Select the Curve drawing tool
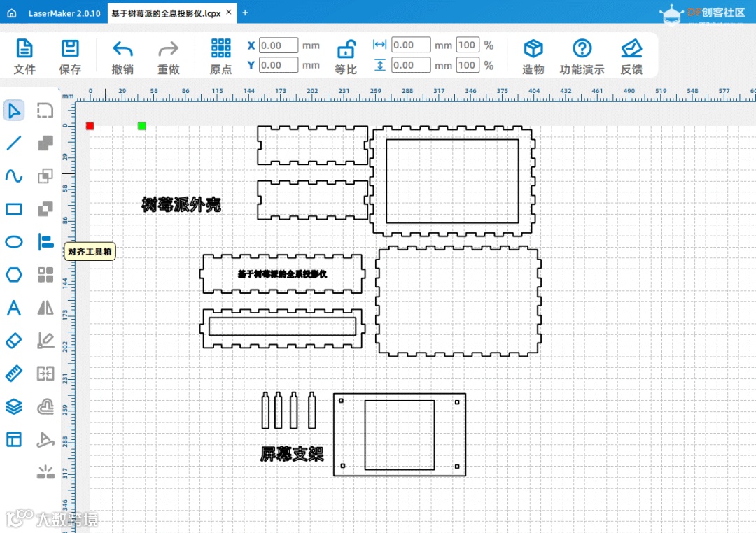756x533 pixels. tap(14, 176)
